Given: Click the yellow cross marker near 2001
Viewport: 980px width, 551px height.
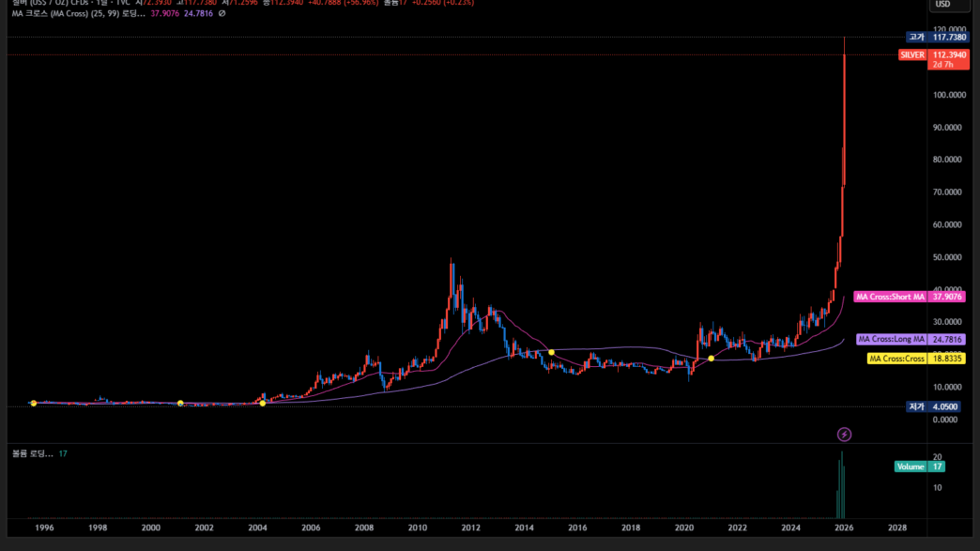Looking at the screenshot, I should [180, 404].
